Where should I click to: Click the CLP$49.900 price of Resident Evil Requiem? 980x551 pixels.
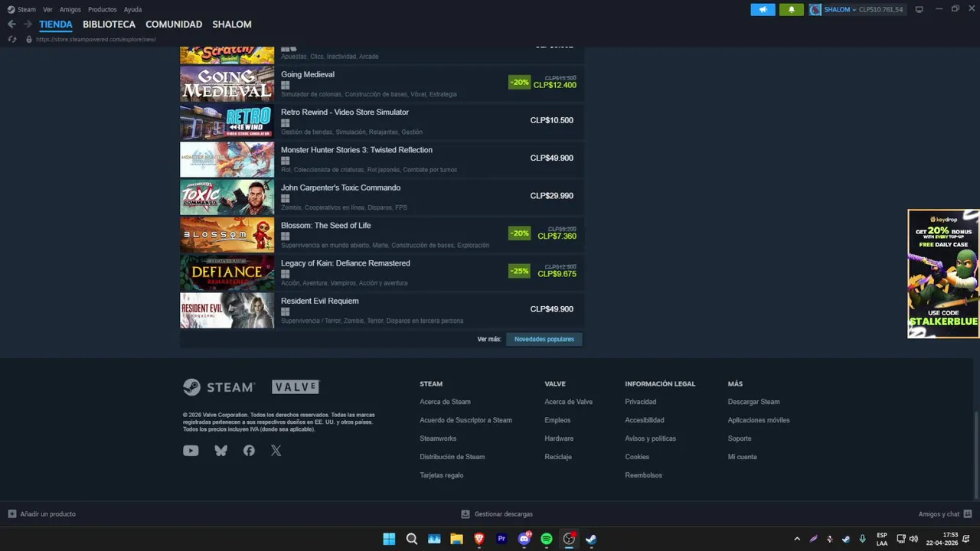coord(551,309)
